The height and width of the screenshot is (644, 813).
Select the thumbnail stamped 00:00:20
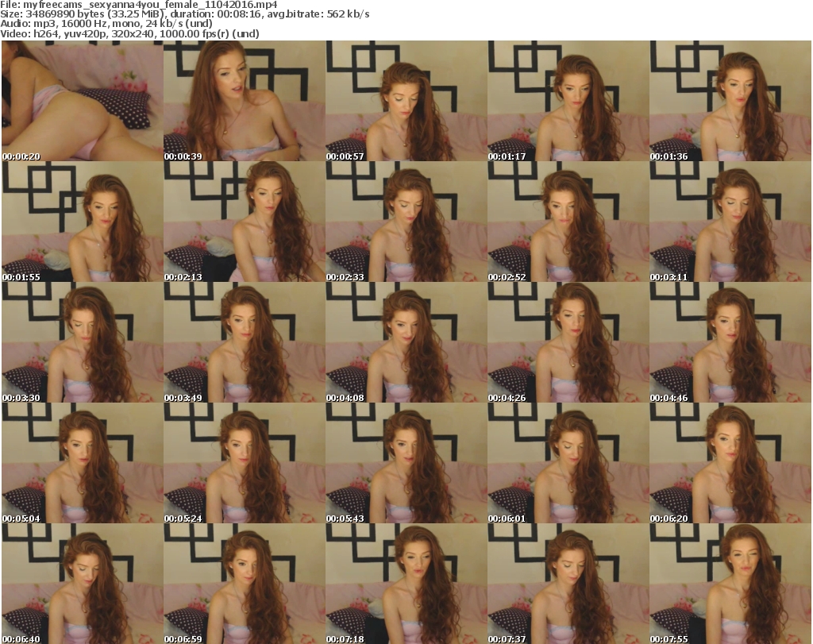point(83,101)
